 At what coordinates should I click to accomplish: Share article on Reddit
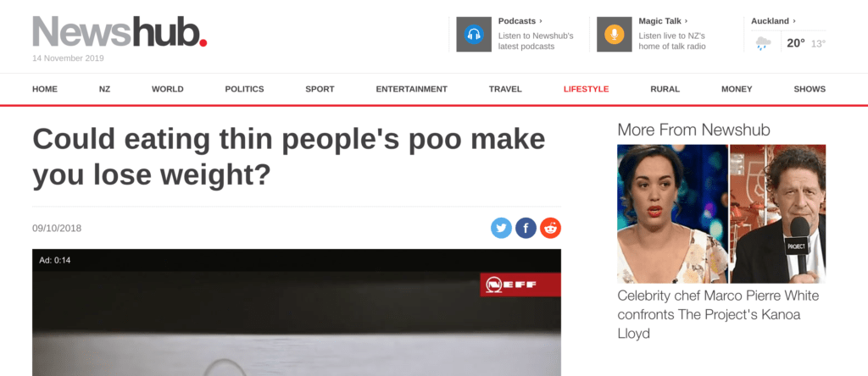(551, 228)
